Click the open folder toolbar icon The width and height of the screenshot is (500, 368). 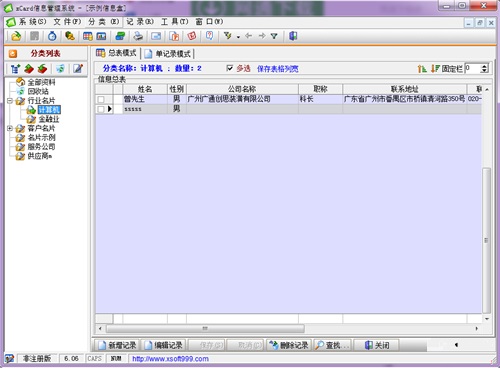16,36
